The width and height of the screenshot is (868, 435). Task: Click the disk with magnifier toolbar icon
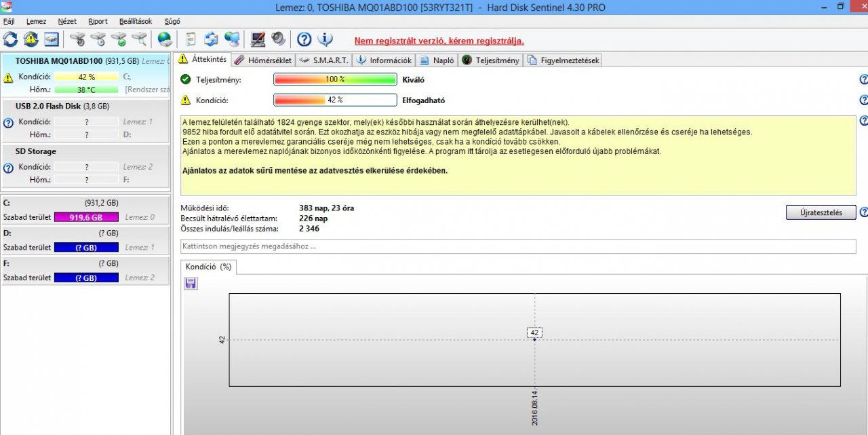[140, 39]
